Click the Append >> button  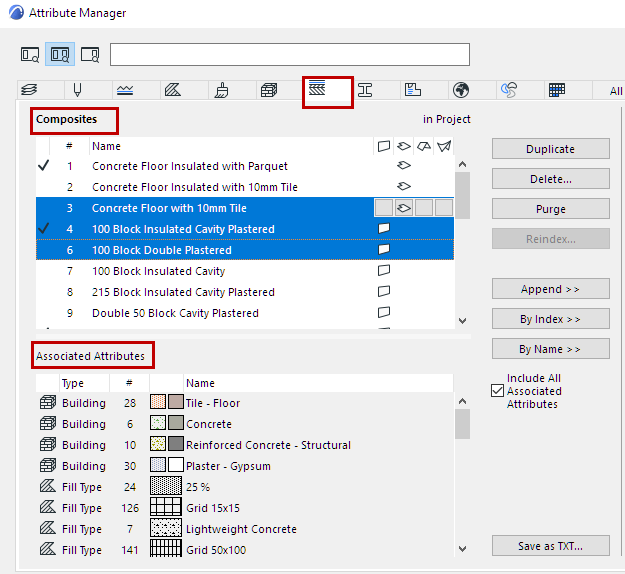tap(550, 289)
